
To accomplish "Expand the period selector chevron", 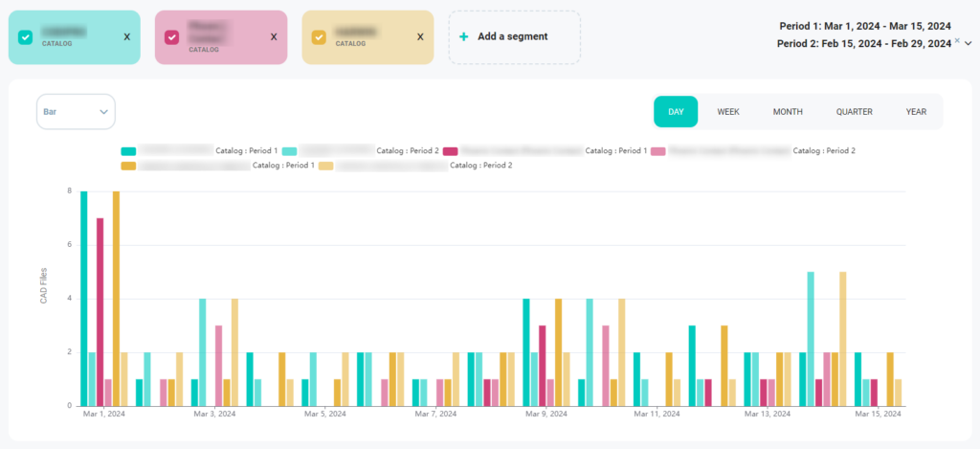I will pyautogui.click(x=969, y=44).
